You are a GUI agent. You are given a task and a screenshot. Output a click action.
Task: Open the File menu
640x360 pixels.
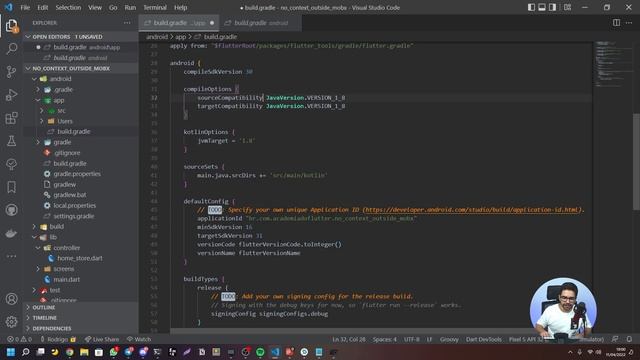click(25, 7)
